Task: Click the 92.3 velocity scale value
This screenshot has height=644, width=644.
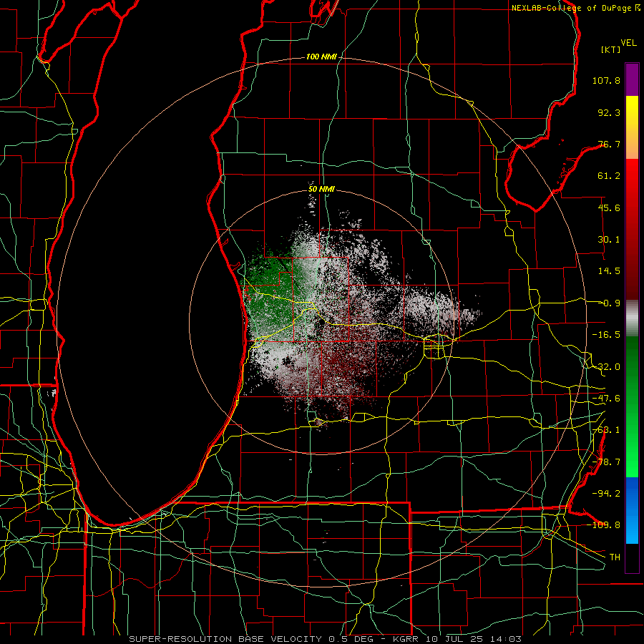Action: pyautogui.click(x=609, y=112)
